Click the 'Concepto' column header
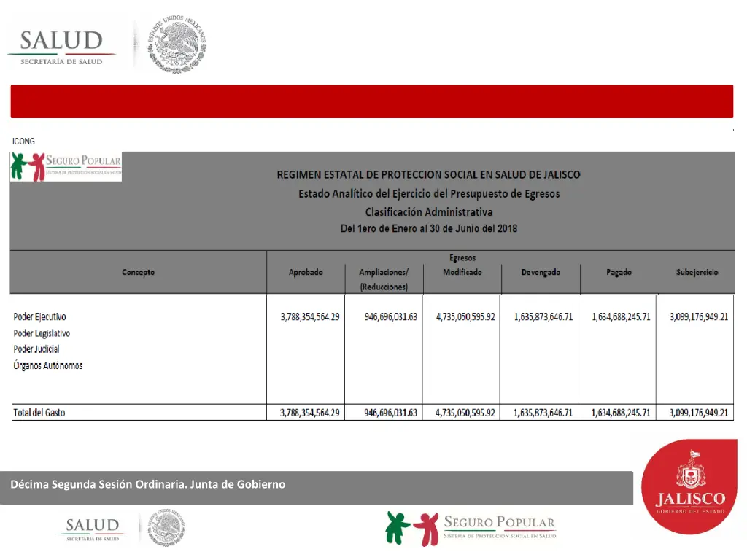The height and width of the screenshot is (560, 747). click(x=138, y=273)
